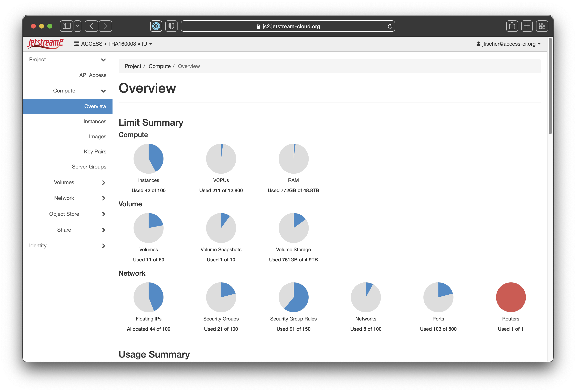Click the Compute breadcrumb link
The height and width of the screenshot is (392, 576).
tap(159, 66)
